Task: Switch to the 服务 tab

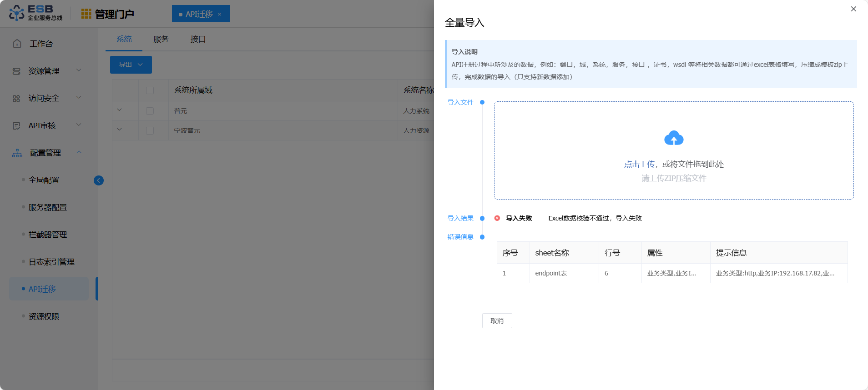Action: [161, 40]
